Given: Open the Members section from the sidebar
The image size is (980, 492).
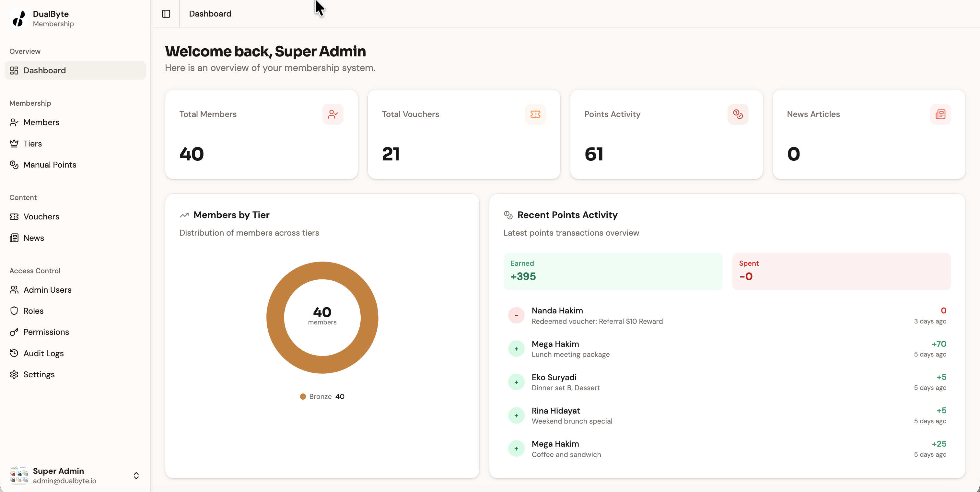Looking at the screenshot, I should [41, 122].
